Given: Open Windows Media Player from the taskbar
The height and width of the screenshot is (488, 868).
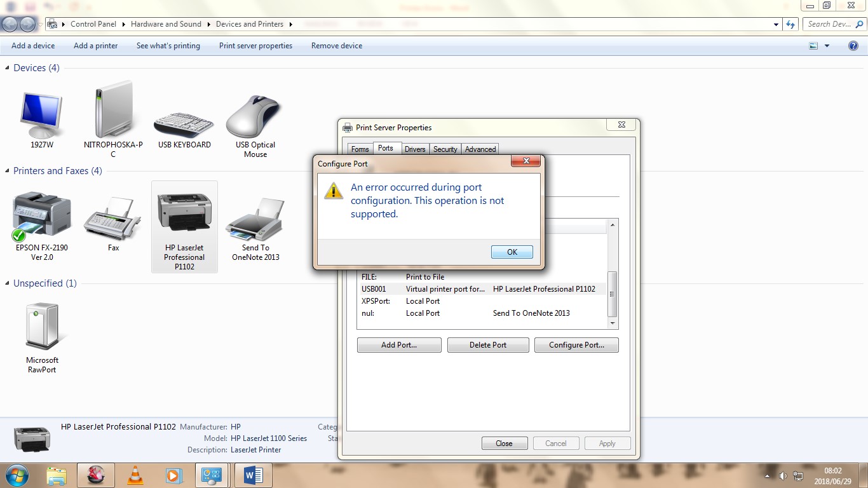Looking at the screenshot, I should pos(173,475).
